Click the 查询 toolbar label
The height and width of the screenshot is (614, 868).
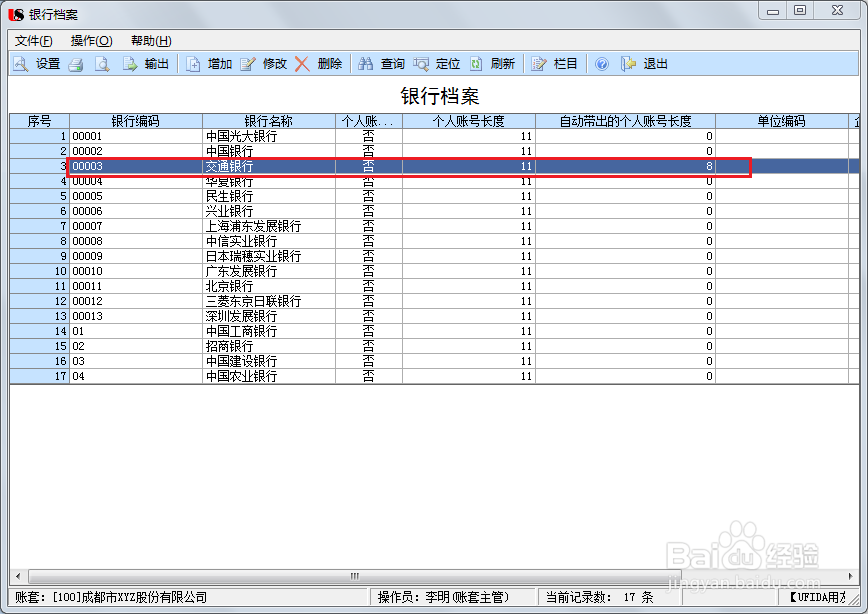tap(393, 64)
